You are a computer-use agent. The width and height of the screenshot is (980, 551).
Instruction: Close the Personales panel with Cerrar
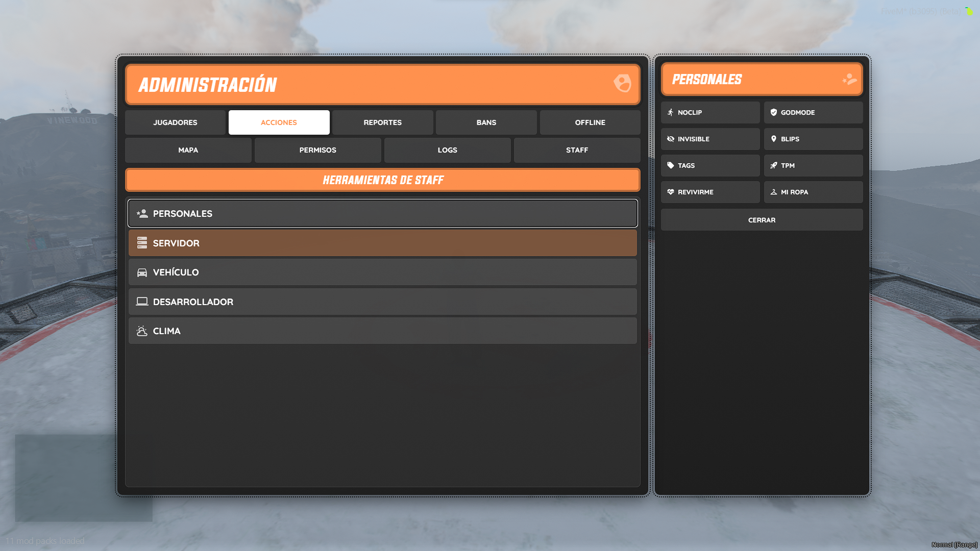(x=762, y=220)
